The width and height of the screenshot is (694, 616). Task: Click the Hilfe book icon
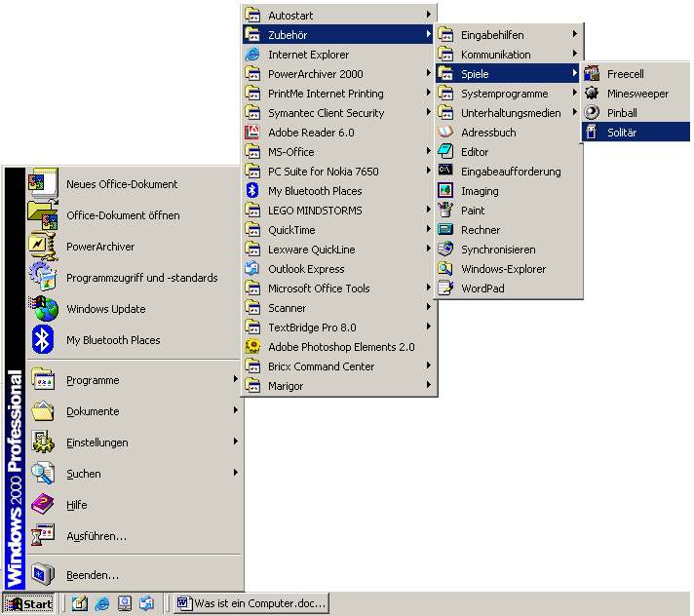point(43,505)
